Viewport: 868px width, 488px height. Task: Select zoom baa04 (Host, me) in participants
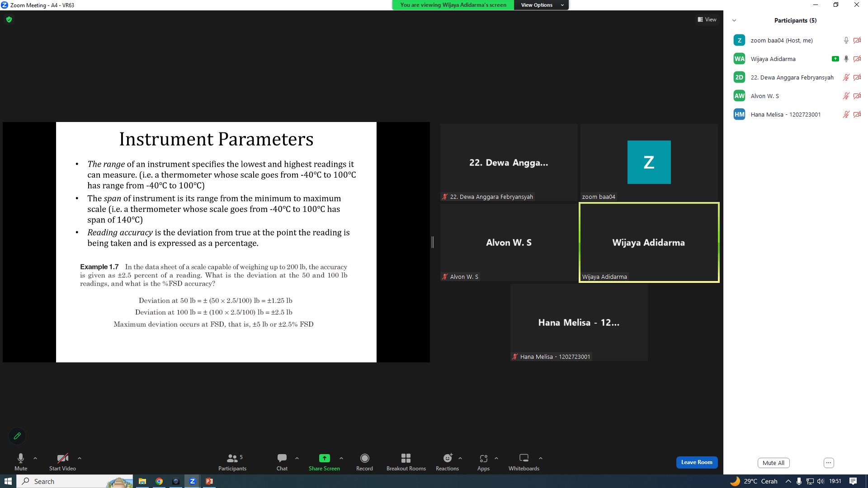[796, 40]
